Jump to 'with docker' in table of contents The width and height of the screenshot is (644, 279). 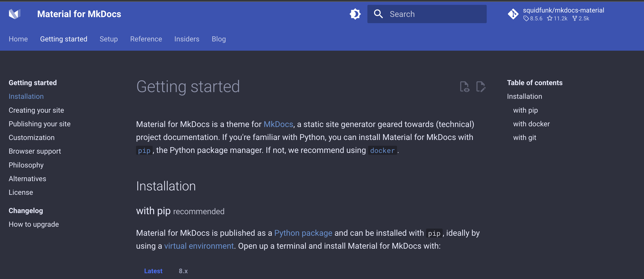pos(531,124)
